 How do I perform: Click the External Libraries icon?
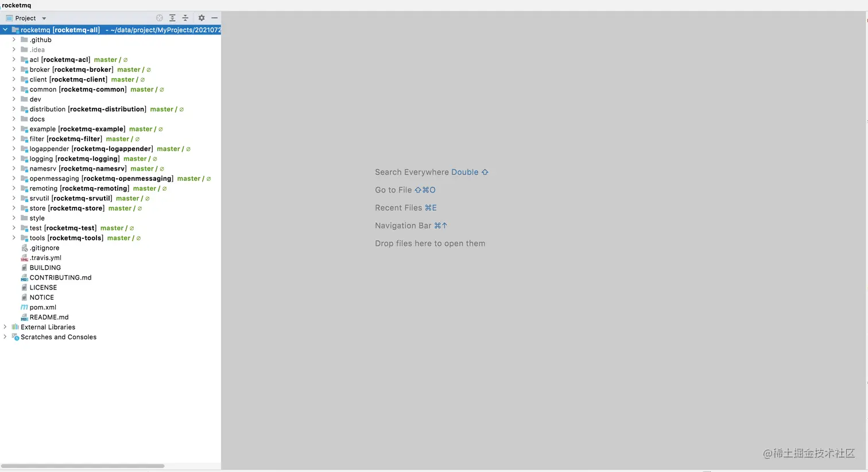pos(15,327)
